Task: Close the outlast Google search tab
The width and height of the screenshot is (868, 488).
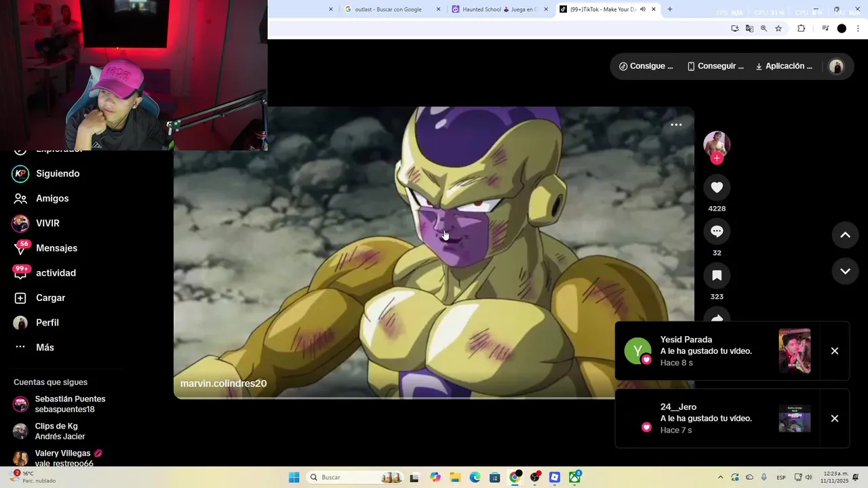Action: 438,9
